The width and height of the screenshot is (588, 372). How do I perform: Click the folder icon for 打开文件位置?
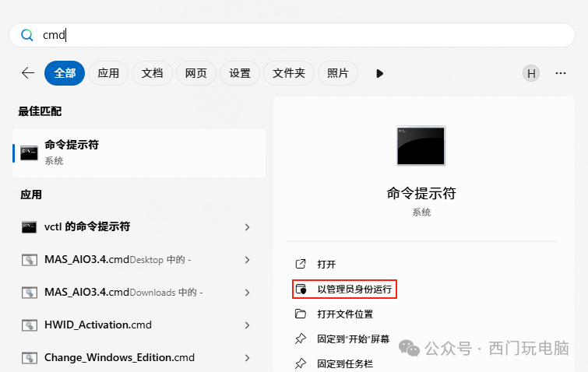[301, 314]
